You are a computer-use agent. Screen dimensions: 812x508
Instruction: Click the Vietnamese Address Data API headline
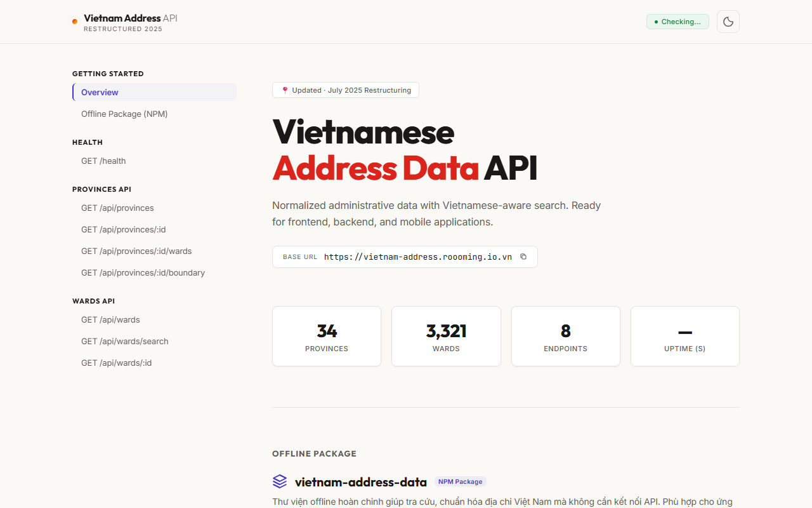tap(405, 150)
